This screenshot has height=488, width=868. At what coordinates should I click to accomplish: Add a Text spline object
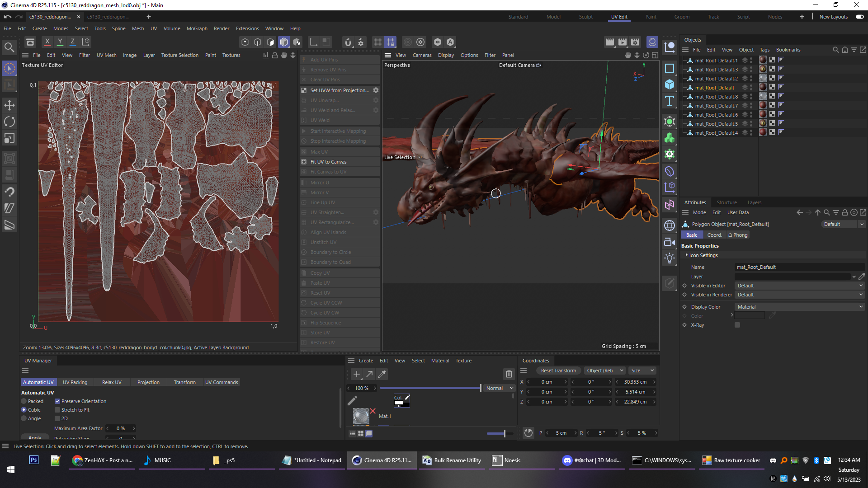click(x=670, y=101)
